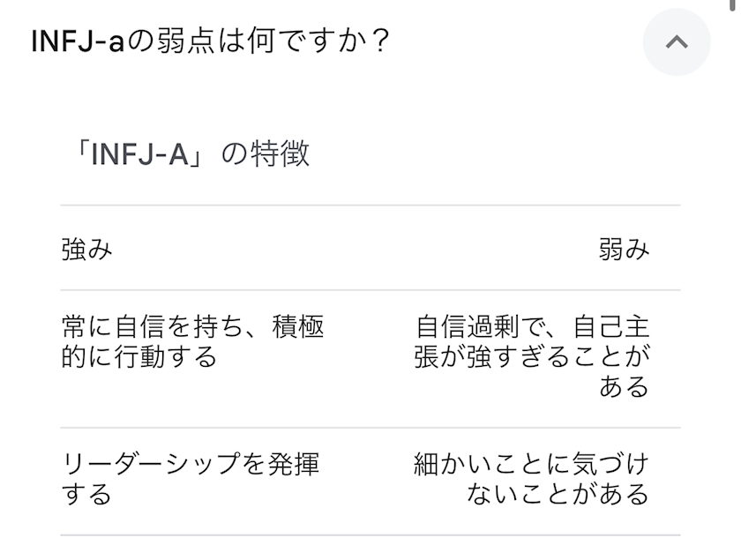Click the heading 「INFJ-A」の特徴
The height and width of the screenshot is (560, 741).
coord(185,154)
